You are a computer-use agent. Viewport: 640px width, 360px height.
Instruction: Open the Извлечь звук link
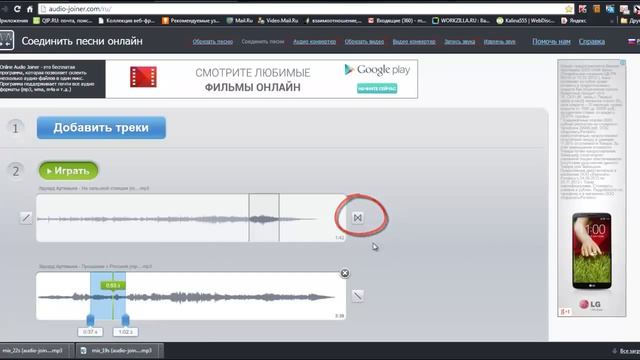click(x=500, y=42)
